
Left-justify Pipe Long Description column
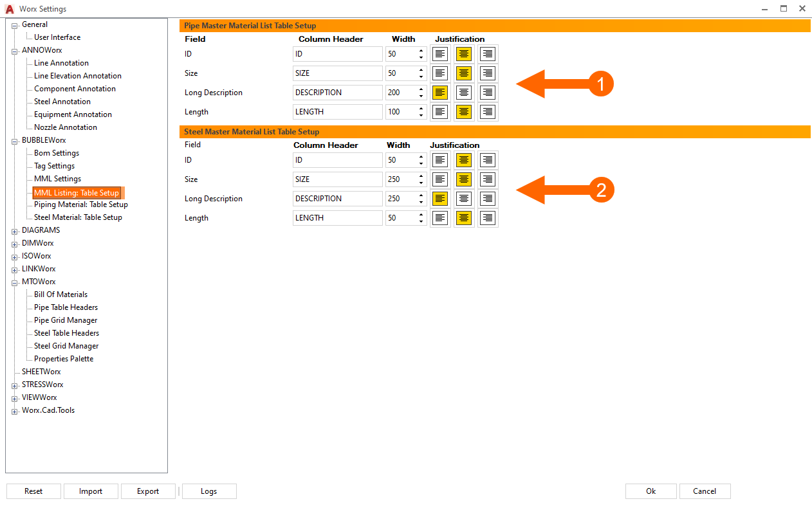[440, 93]
